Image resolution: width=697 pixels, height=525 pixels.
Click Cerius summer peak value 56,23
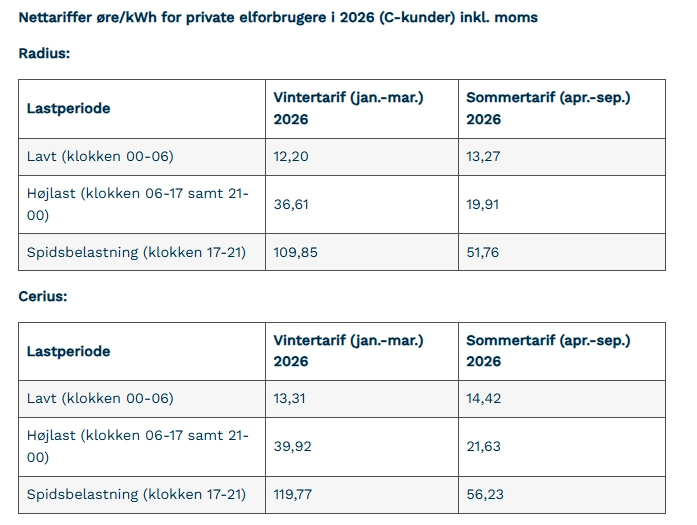[484, 494]
